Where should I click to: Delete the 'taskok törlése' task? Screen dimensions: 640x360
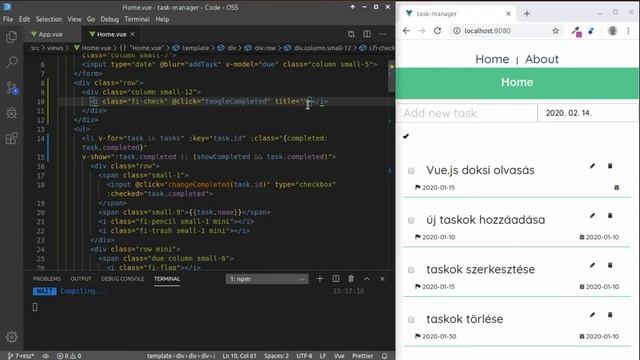pos(610,315)
